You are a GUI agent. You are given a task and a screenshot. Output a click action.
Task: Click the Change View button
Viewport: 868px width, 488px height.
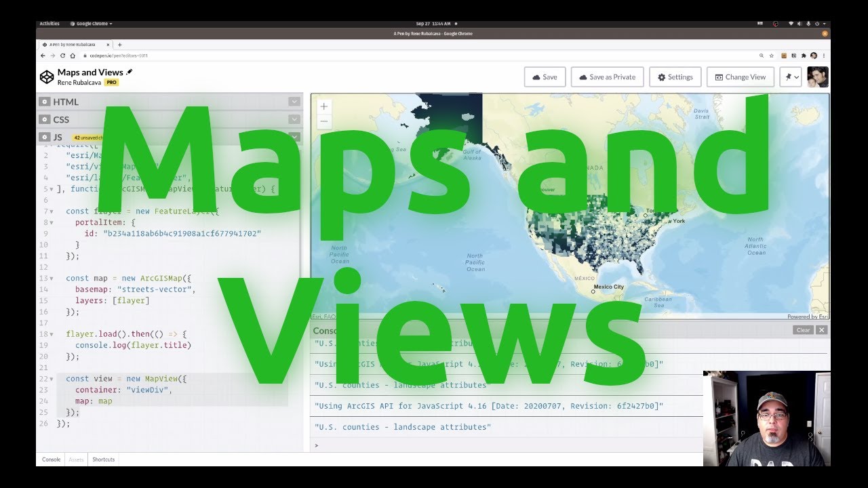click(741, 77)
